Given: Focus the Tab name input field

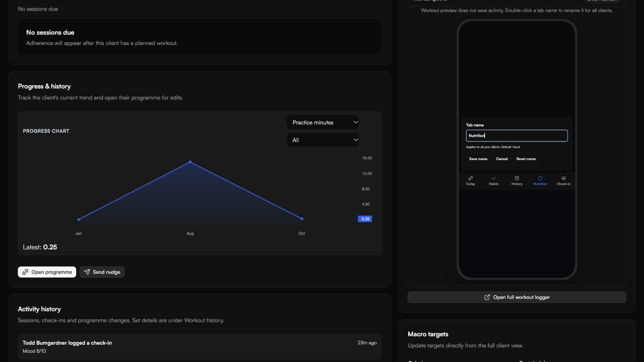Looking at the screenshot, I should pyautogui.click(x=517, y=136).
